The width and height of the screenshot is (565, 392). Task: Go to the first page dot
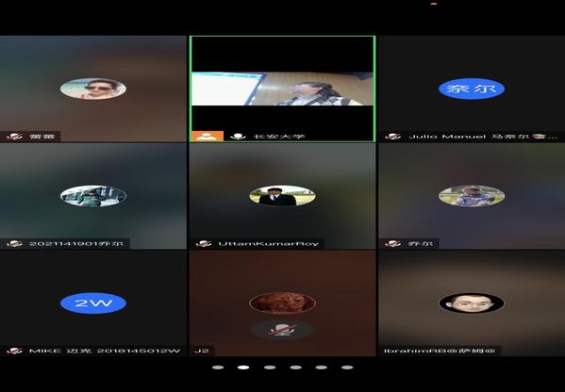tap(218, 367)
